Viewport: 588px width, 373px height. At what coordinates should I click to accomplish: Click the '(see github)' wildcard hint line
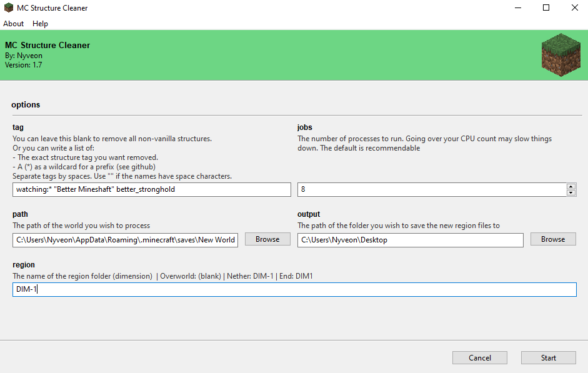pos(84,167)
